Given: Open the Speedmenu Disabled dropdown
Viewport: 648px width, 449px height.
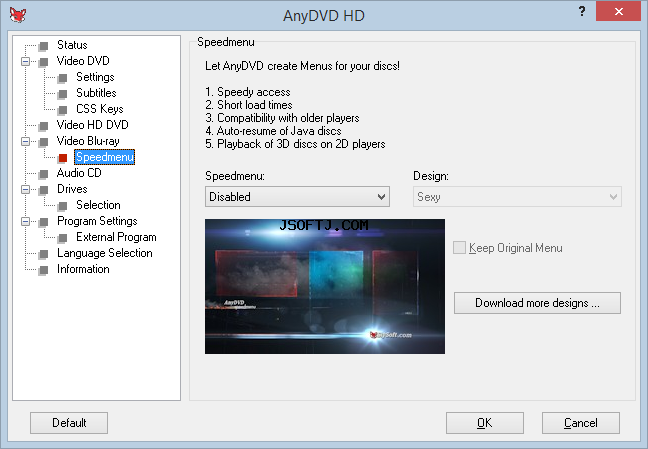Looking at the screenshot, I should coord(297,197).
